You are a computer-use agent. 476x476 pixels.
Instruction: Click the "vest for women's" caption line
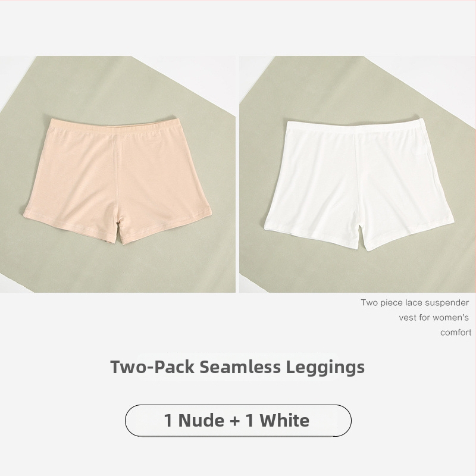point(434,318)
